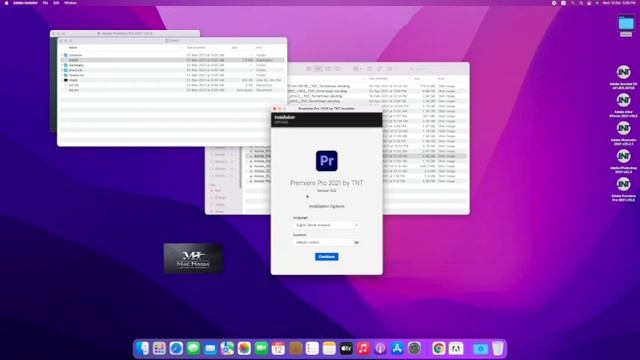Open System Preferences from the Dock
This screenshot has height=360, width=640.
[414, 348]
